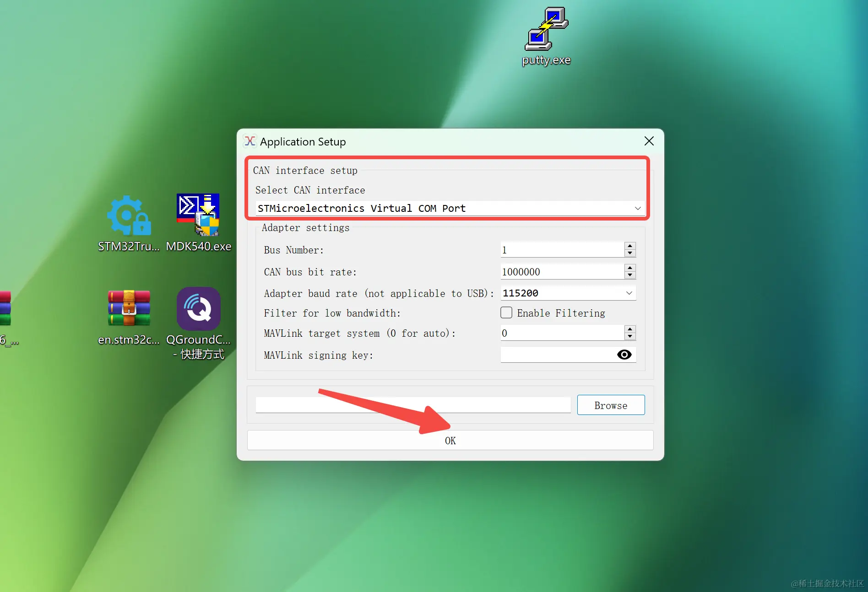Increase the Bus Number value
The width and height of the screenshot is (868, 592).
[x=630, y=246]
